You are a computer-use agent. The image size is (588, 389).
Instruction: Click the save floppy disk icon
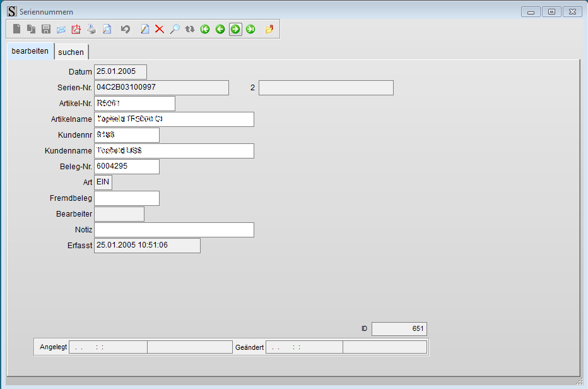coord(46,29)
